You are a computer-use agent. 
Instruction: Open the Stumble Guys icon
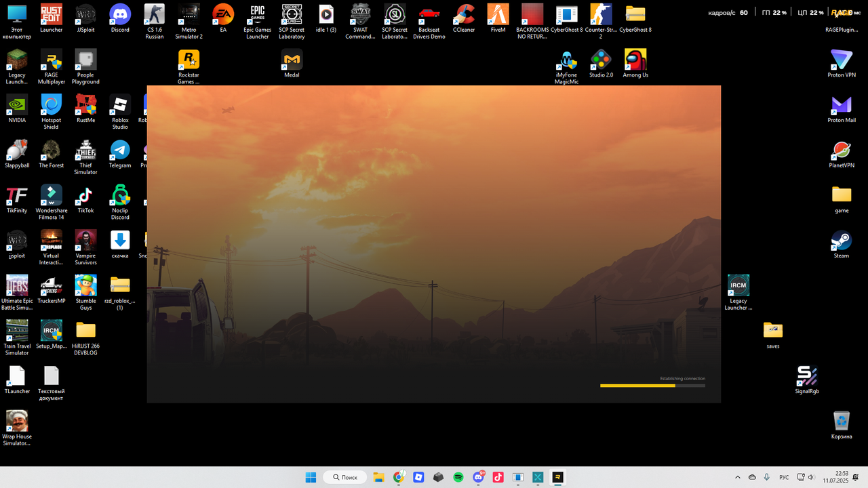coord(85,293)
